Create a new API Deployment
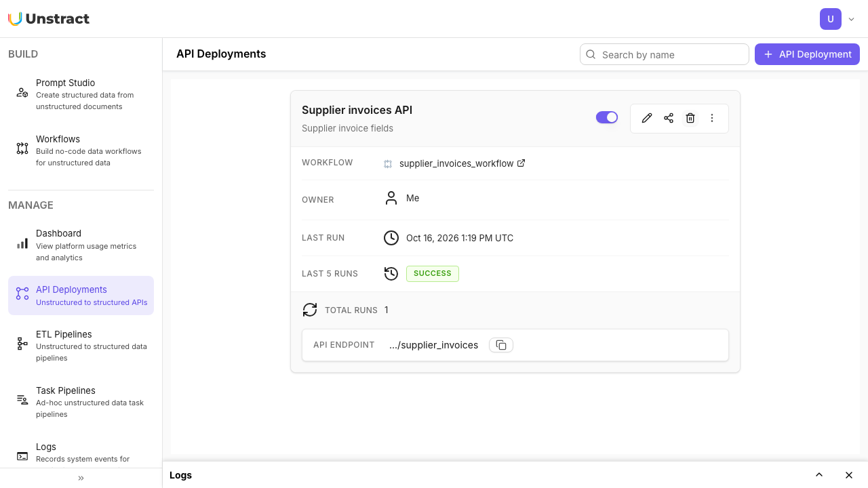868x488 pixels. [x=807, y=54]
